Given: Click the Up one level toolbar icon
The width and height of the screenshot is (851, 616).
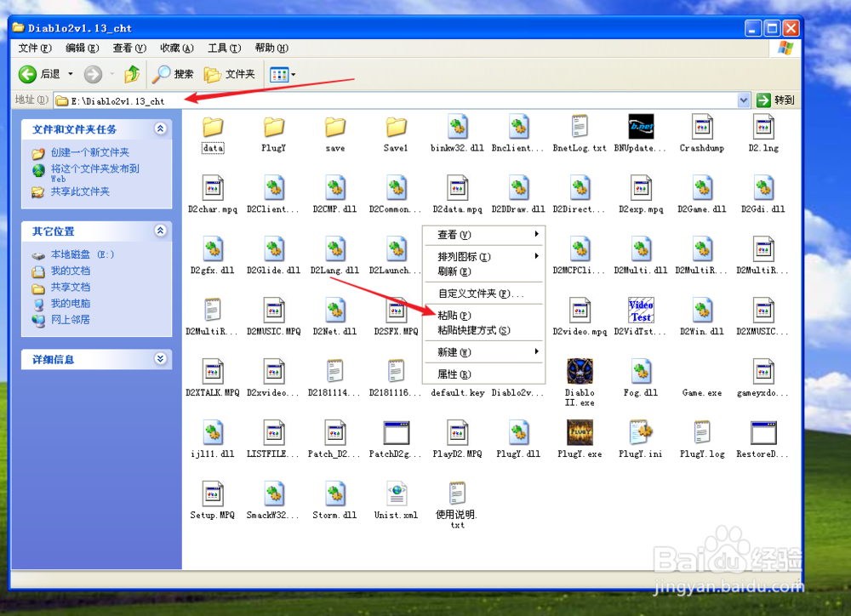Looking at the screenshot, I should (x=132, y=74).
